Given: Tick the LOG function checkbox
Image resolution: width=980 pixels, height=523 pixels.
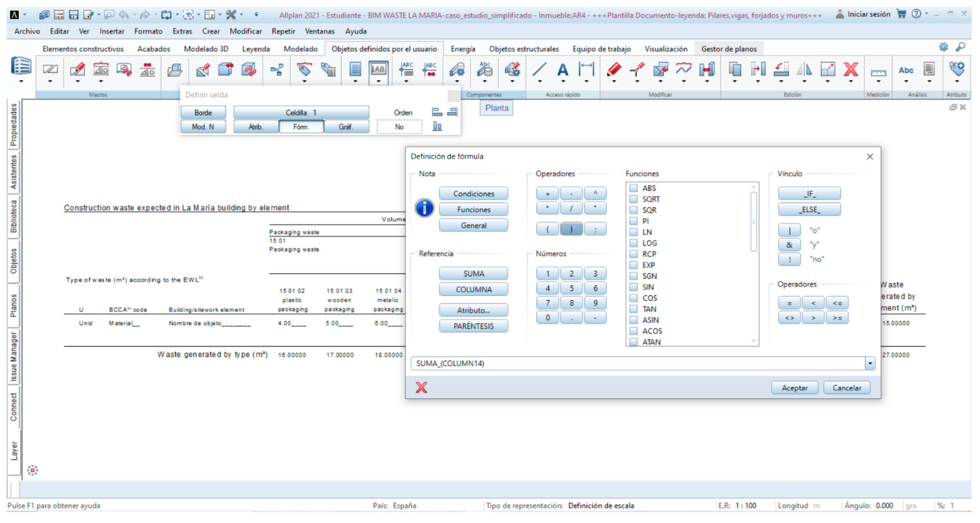Looking at the screenshot, I should [633, 243].
